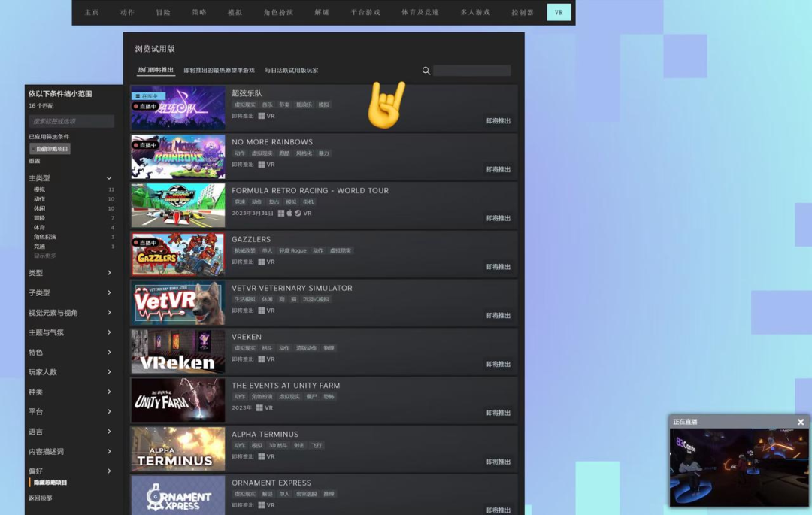
Task: Open the live broadcast video preview
Action: point(739,468)
